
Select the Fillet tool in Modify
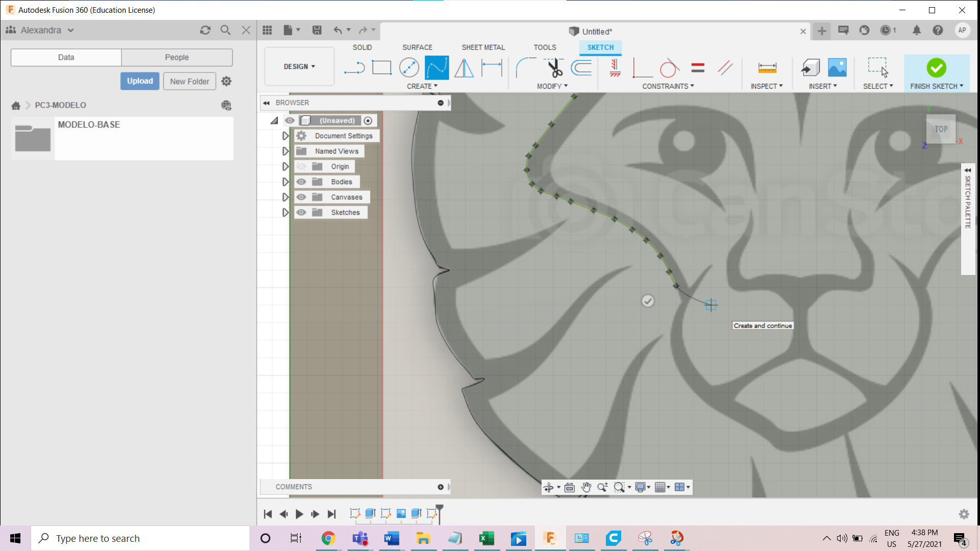tap(526, 67)
